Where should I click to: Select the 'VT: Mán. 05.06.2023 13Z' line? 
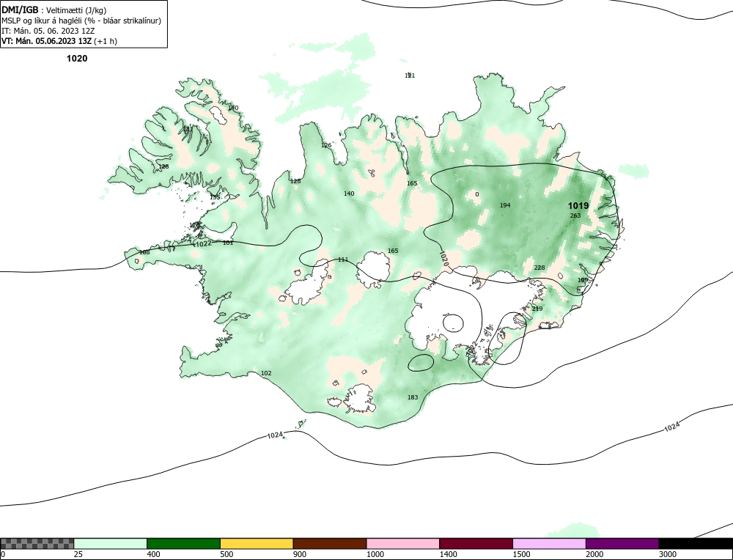(x=59, y=41)
